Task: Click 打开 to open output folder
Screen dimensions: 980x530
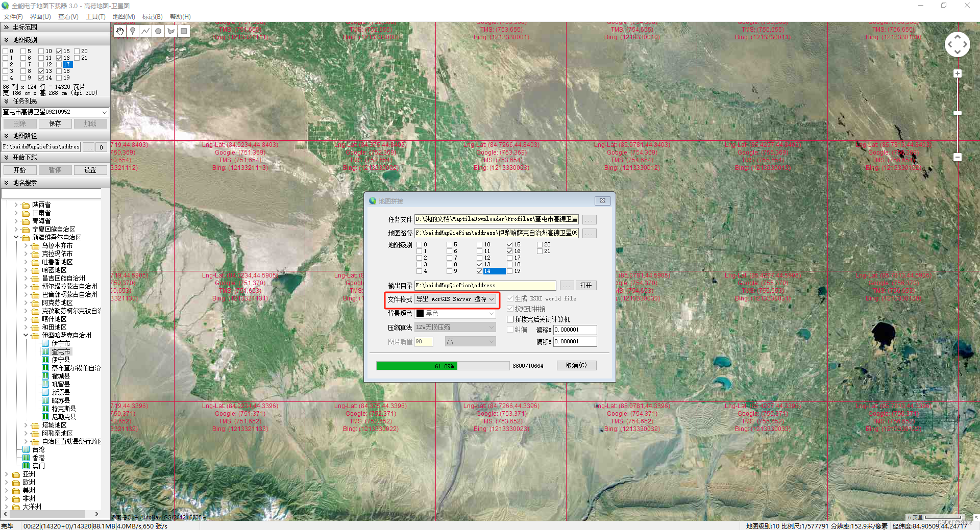Action: pos(585,285)
